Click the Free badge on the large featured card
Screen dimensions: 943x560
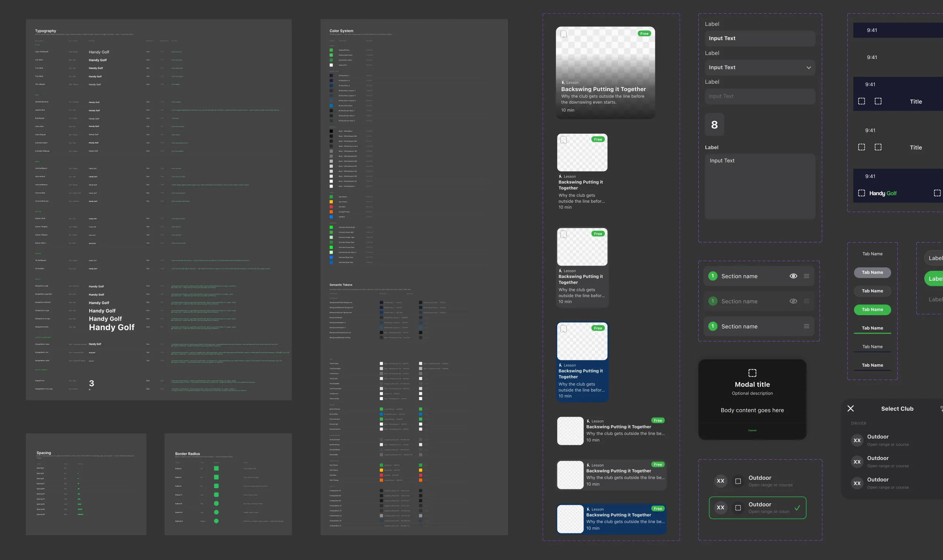(644, 34)
